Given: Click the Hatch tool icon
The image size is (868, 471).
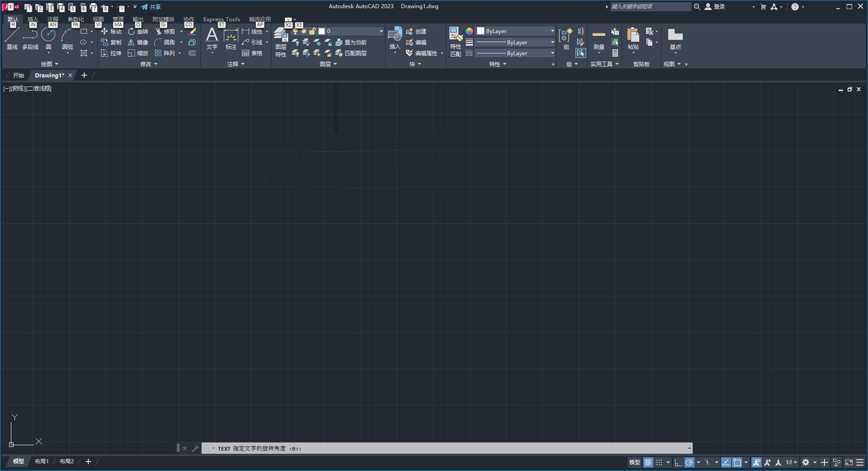Looking at the screenshot, I should click(x=84, y=53).
